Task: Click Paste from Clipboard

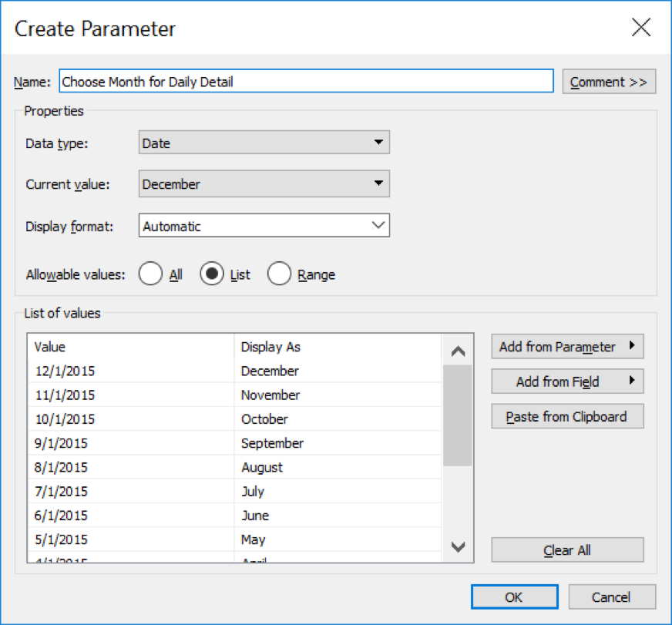Action: pyautogui.click(x=567, y=416)
